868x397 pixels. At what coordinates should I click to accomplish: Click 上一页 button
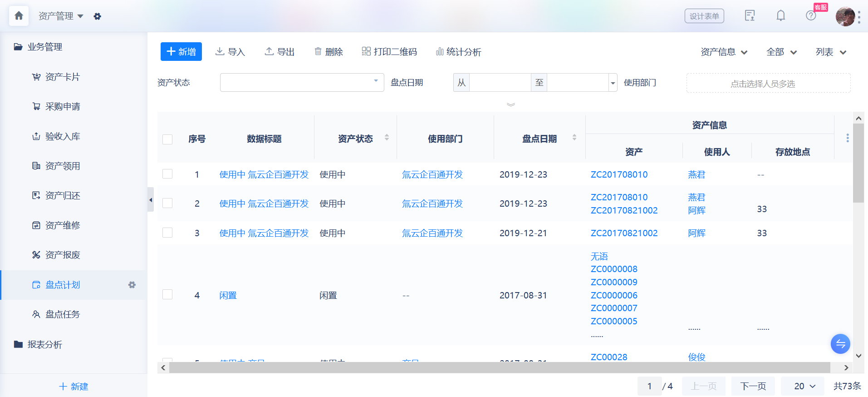704,386
